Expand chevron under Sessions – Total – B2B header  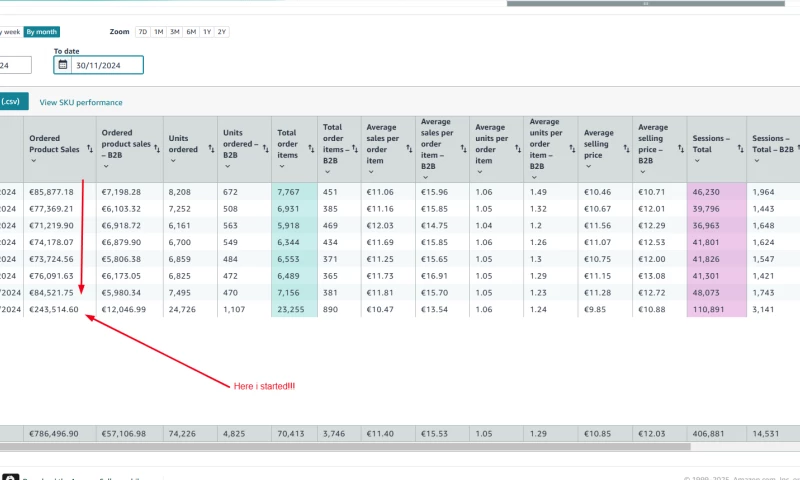[757, 161]
